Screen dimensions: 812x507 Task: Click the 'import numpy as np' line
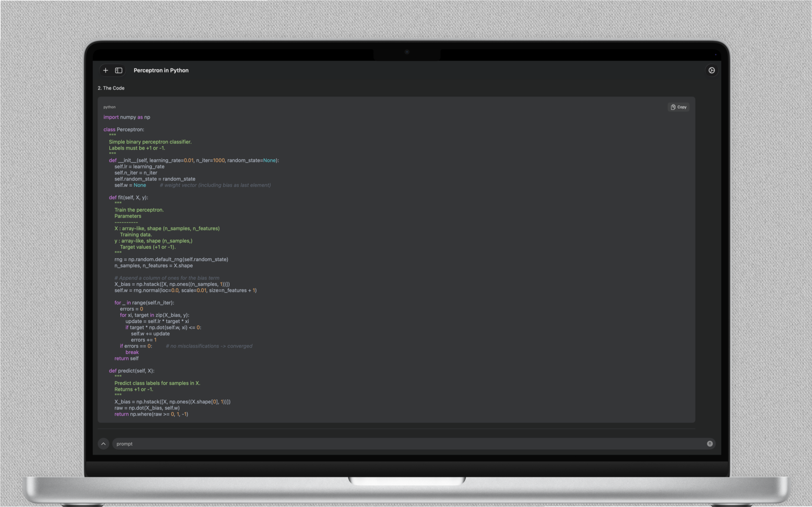[x=127, y=117]
